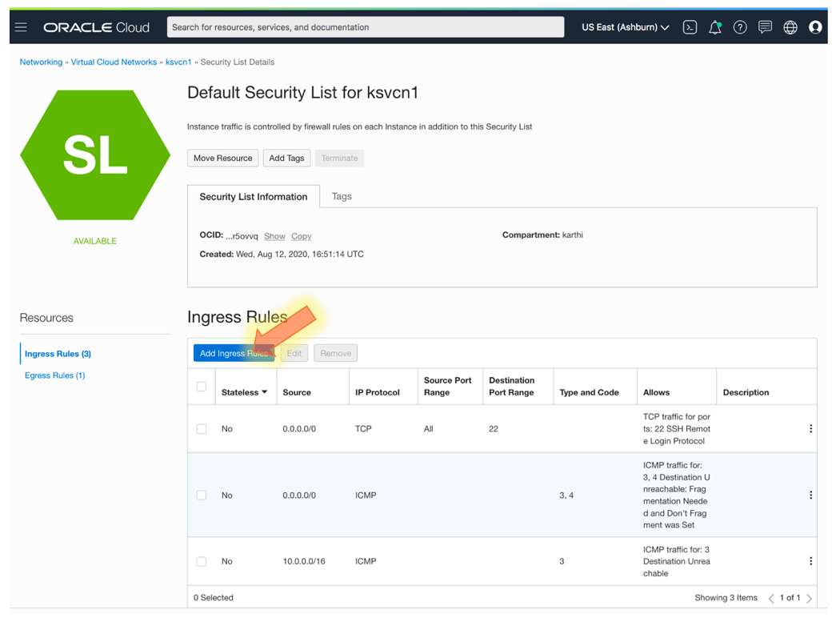Open the kebab menu for the 10.0.0.0/16 rule

810,561
